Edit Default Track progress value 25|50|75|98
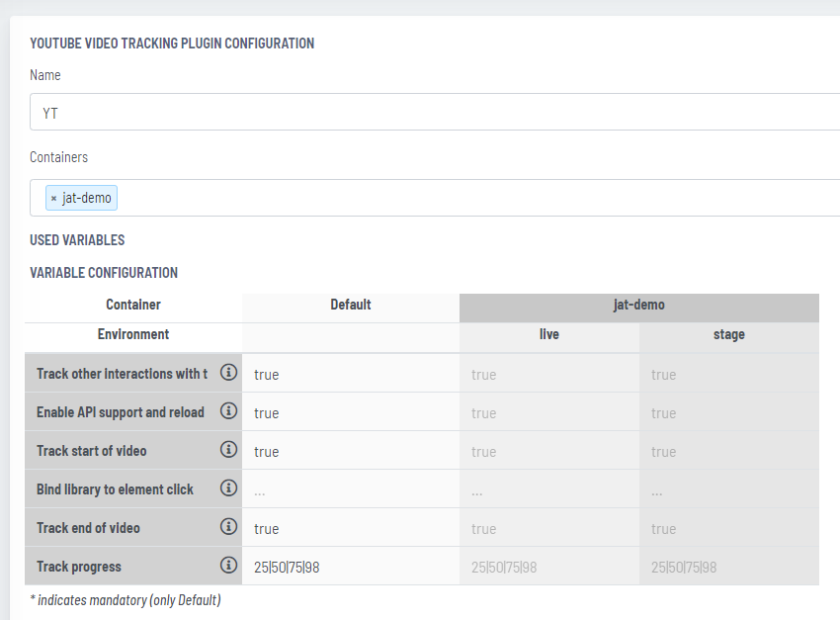This screenshot has width=840, height=620. pos(351,567)
